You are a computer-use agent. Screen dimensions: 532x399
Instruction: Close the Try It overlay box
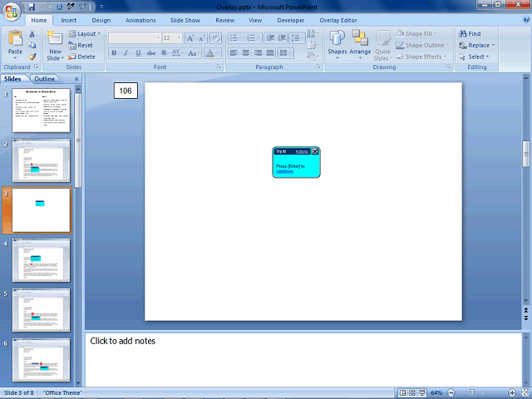tap(315, 151)
